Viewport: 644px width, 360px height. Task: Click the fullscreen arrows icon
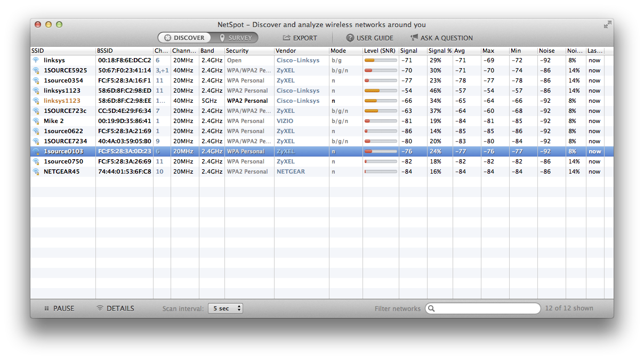coord(607,24)
